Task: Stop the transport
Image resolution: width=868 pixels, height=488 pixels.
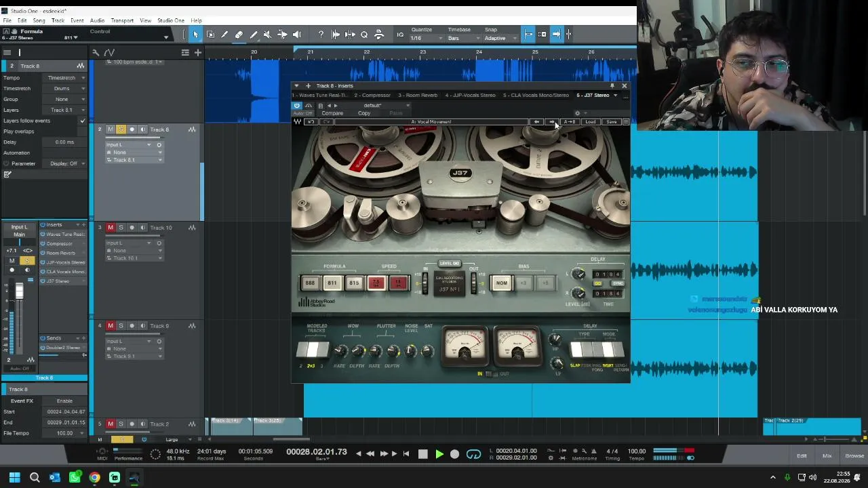Action: coord(423,454)
